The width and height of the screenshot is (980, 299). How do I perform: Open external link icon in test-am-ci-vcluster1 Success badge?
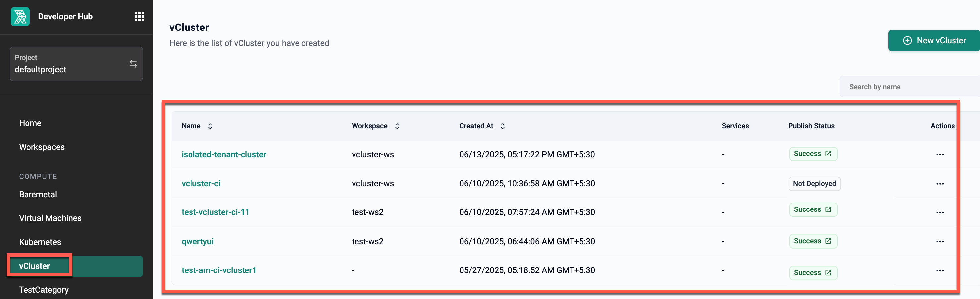pyautogui.click(x=828, y=273)
